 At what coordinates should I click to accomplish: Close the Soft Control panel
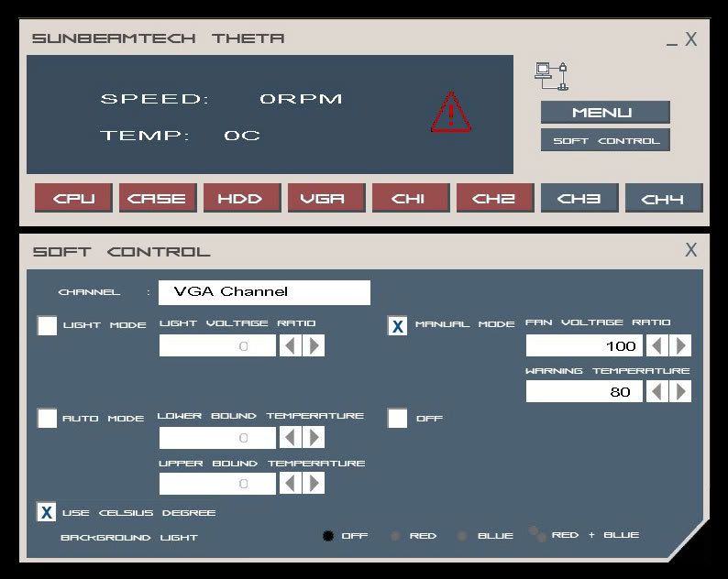(690, 249)
